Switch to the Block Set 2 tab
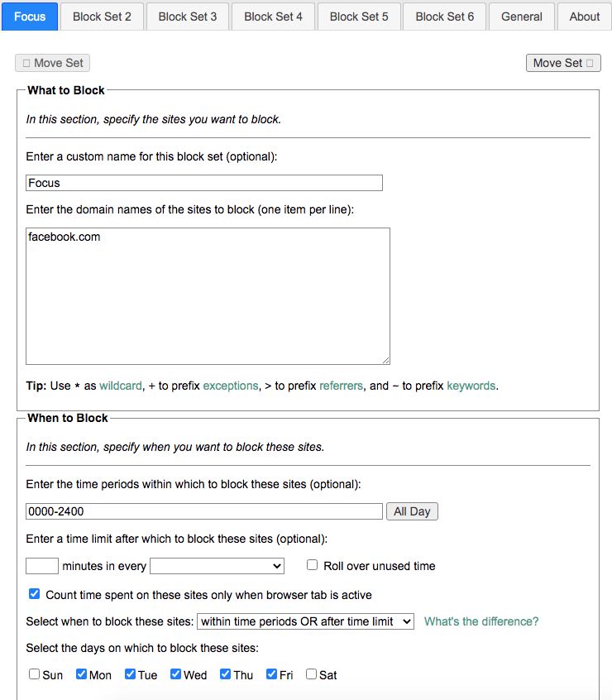 click(102, 17)
